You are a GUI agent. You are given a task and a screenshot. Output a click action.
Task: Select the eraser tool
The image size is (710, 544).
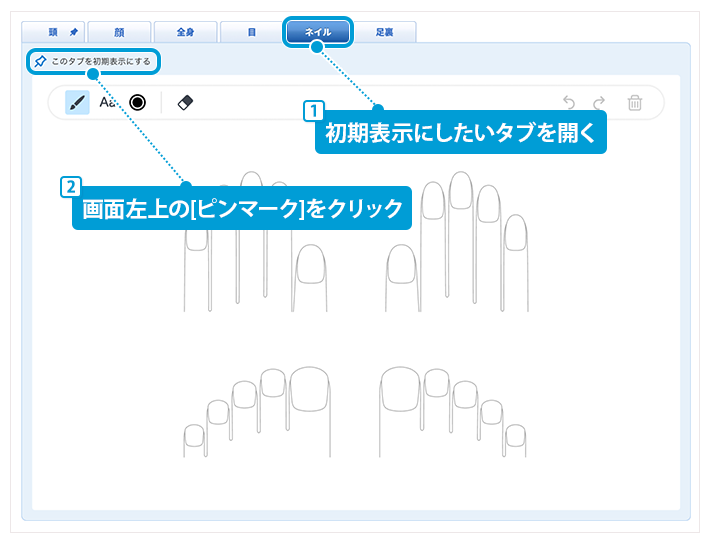point(184,102)
